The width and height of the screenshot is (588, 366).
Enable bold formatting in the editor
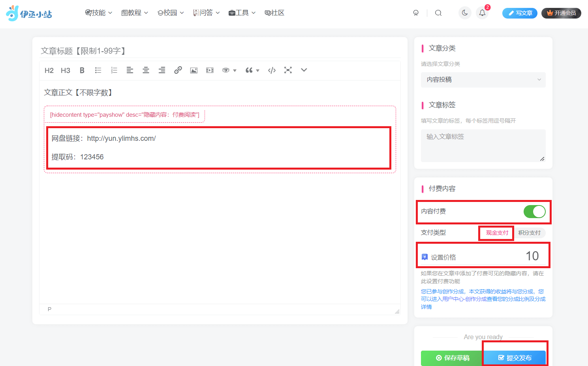[82, 70]
